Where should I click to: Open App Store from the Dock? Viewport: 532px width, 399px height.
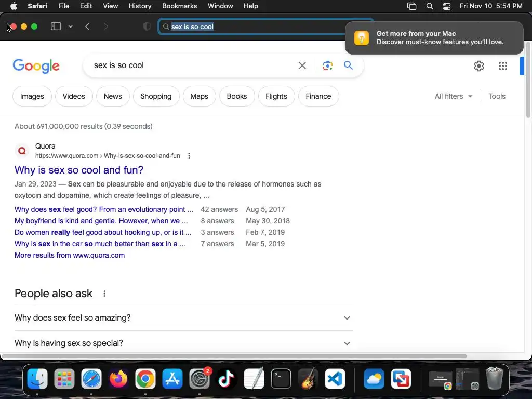pos(172,379)
